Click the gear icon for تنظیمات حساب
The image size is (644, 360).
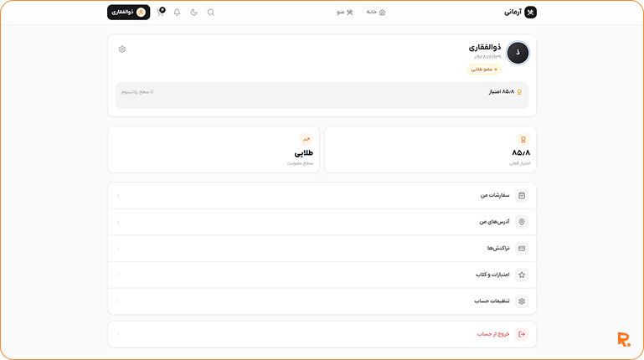coord(522,301)
